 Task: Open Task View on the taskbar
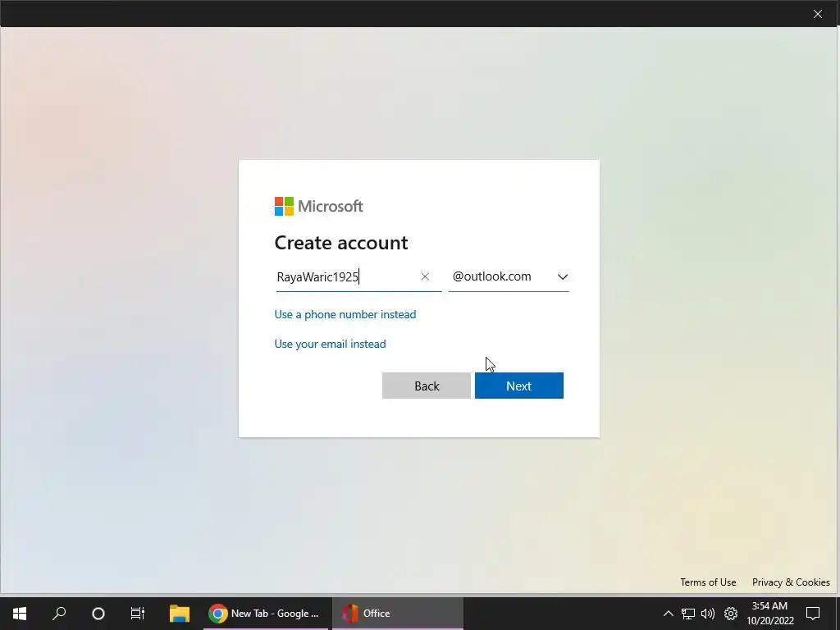138,614
